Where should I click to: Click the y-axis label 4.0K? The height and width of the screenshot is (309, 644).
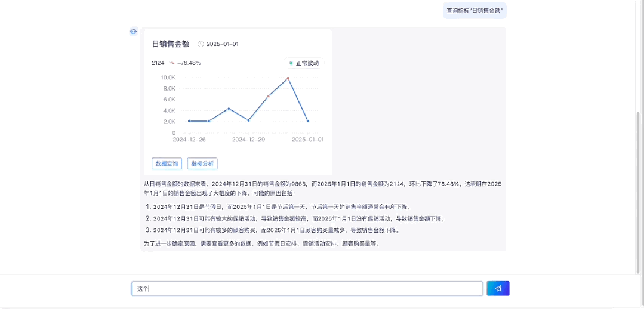click(170, 111)
